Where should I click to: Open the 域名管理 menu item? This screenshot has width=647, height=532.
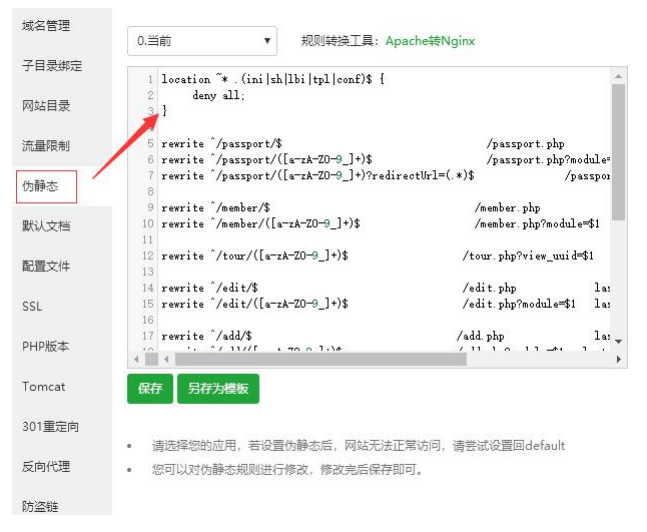click(46, 26)
